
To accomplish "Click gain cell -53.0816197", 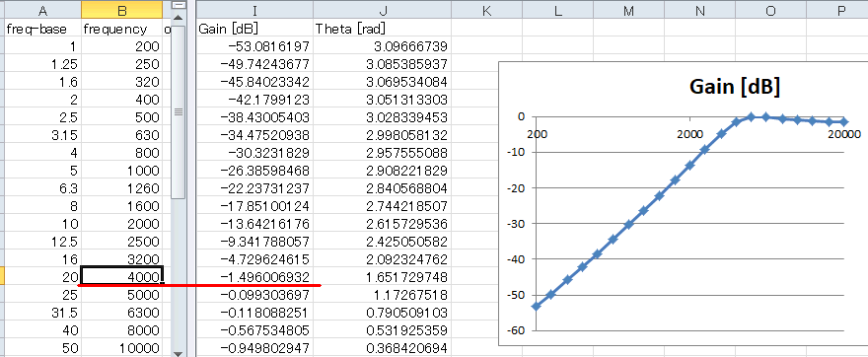I will coord(254,46).
